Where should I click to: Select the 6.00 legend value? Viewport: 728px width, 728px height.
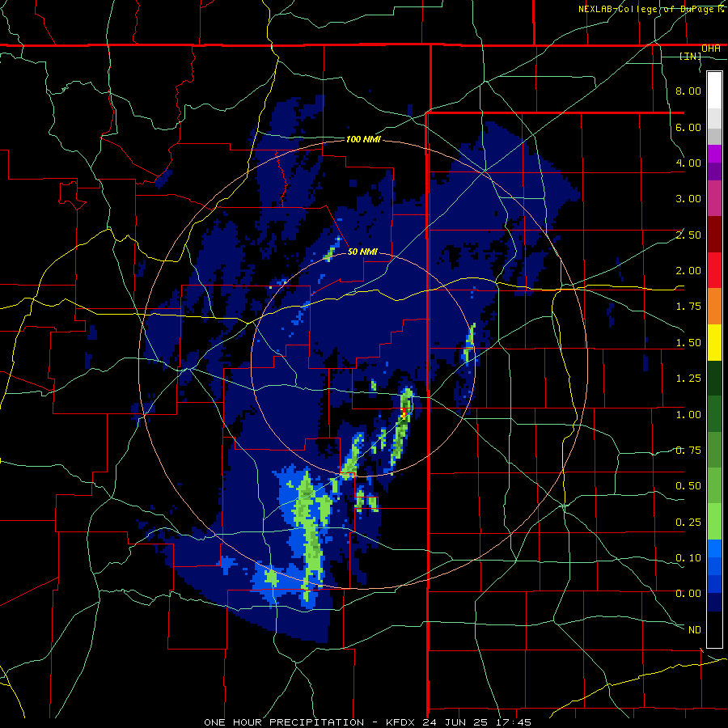688,127
